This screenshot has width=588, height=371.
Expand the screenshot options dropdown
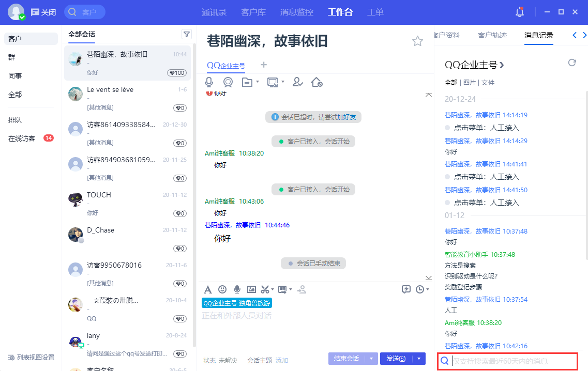273,289
